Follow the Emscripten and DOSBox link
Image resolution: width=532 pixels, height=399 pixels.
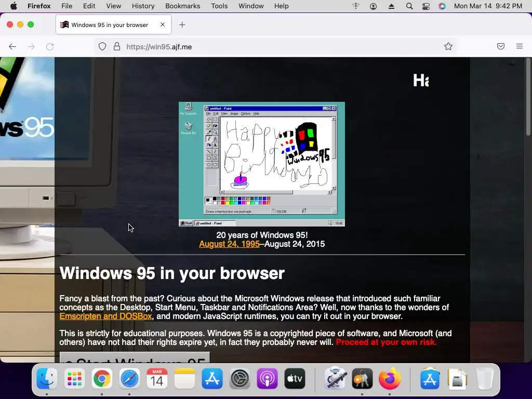coord(105,316)
